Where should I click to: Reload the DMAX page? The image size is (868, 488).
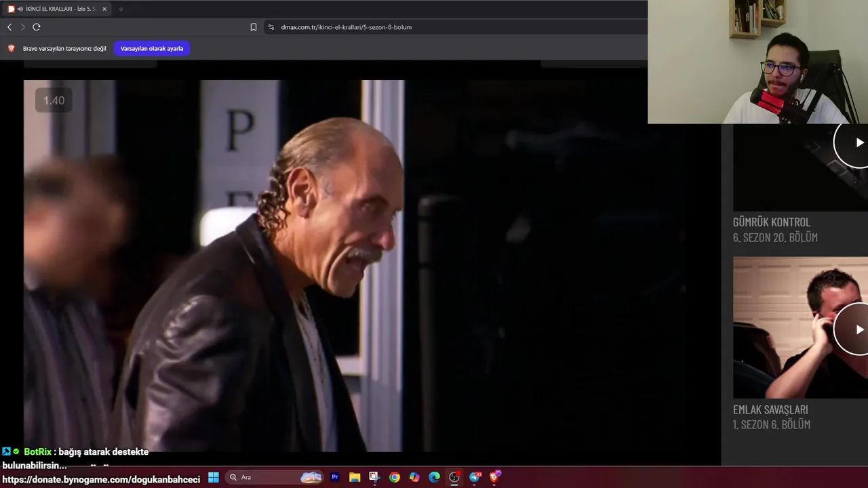click(x=37, y=27)
